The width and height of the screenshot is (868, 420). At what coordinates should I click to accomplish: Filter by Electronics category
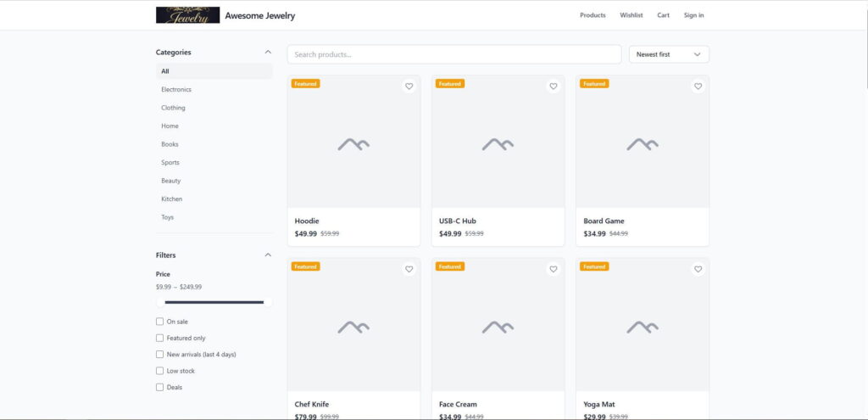(x=214, y=89)
